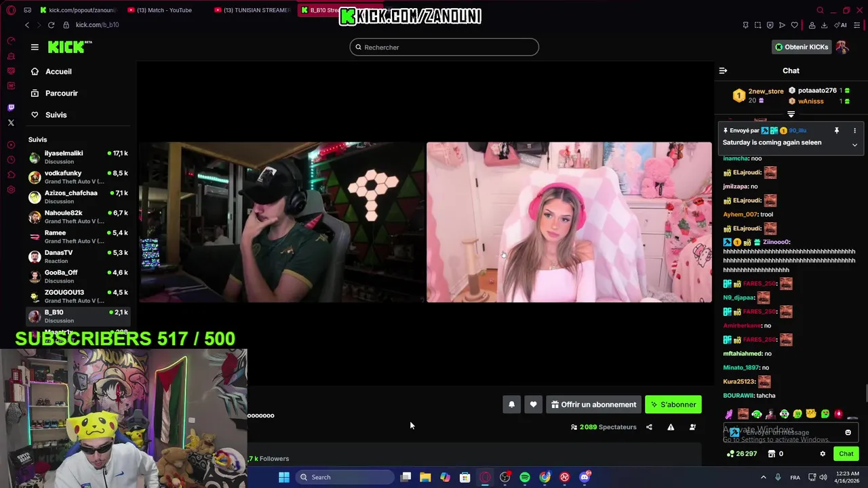Click 2new_store in gift leaderboard

point(766,91)
